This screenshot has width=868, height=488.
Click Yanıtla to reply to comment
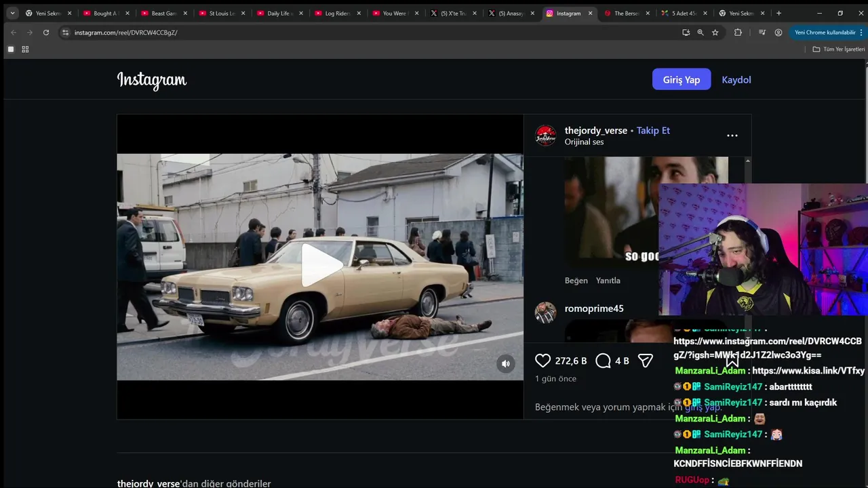608,281
